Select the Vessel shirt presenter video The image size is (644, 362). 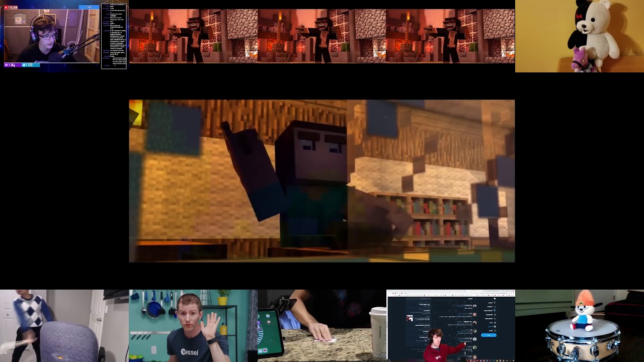click(193, 326)
